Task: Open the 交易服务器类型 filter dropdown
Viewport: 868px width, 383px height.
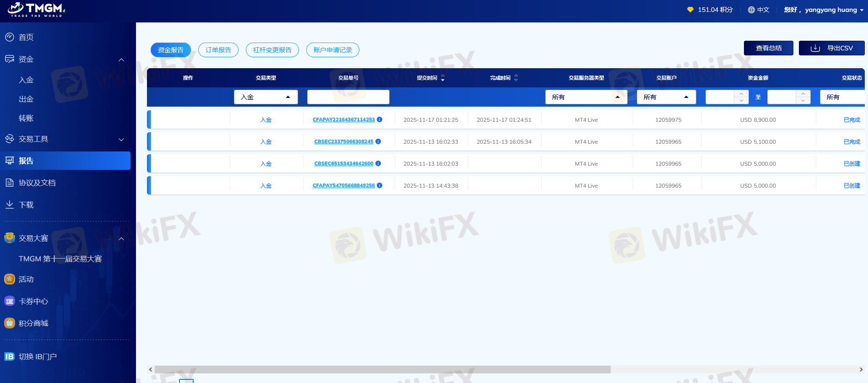Action: click(x=586, y=97)
